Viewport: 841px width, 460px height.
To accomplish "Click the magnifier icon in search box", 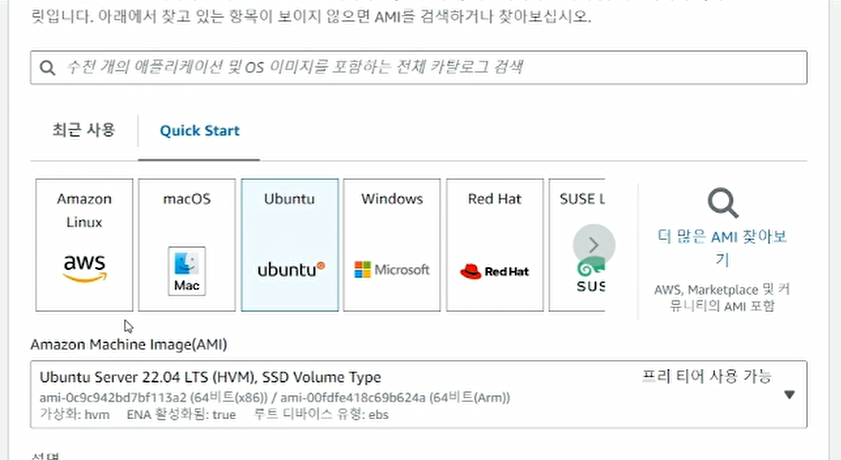I will tap(48, 68).
